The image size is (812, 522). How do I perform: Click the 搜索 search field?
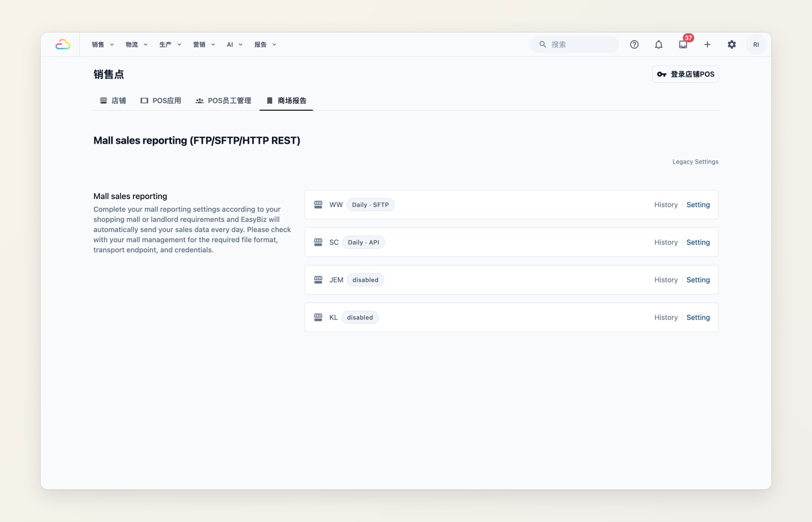[x=574, y=45]
